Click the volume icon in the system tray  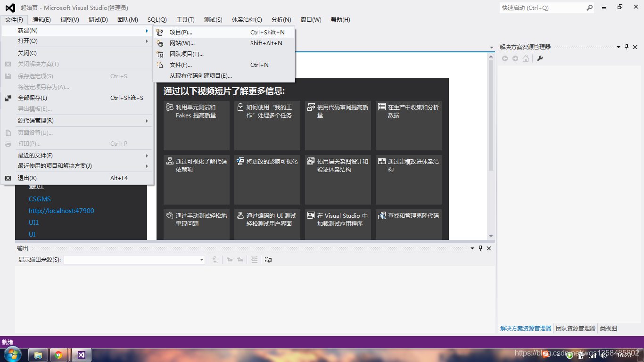[603, 355]
